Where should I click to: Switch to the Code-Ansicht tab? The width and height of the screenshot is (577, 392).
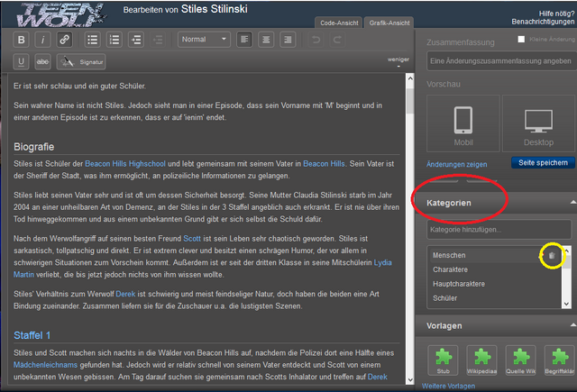[339, 23]
